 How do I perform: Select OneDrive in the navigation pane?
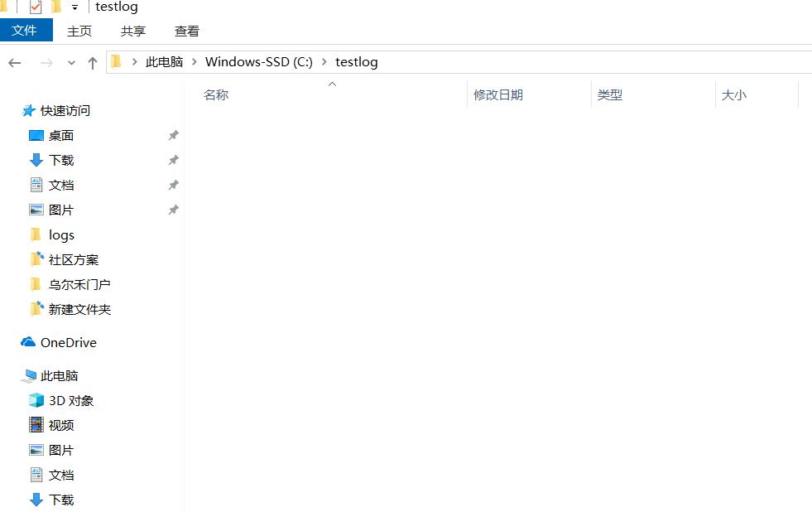(x=69, y=342)
